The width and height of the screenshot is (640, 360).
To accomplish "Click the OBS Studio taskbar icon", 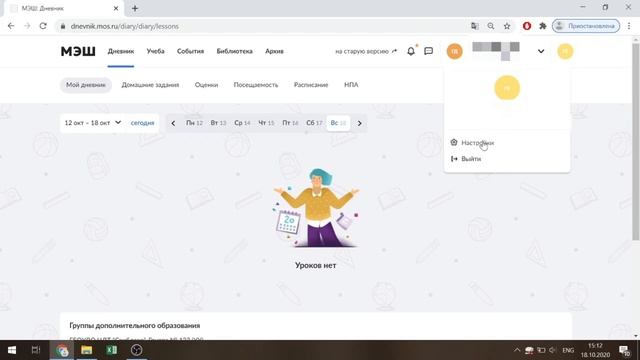I will (136, 350).
